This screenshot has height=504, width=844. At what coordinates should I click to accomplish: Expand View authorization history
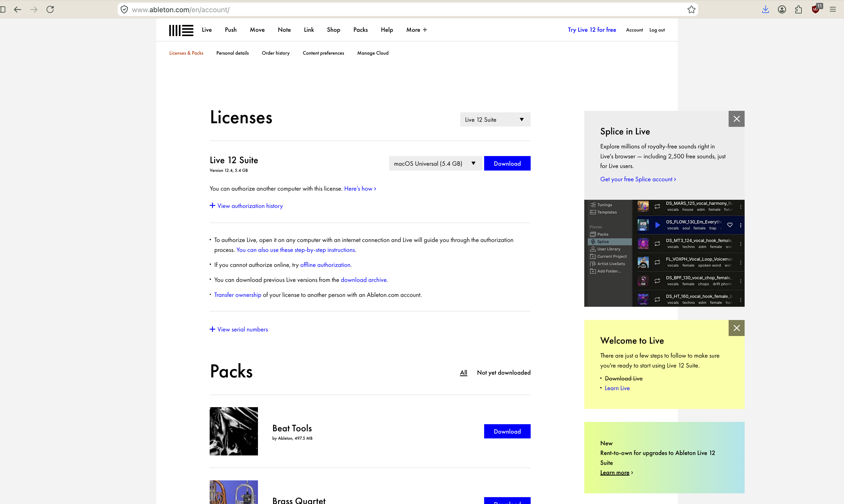pyautogui.click(x=246, y=206)
